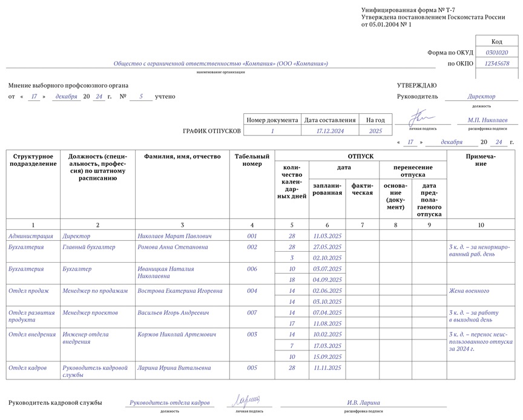
Task: Click the employee name Николаев Марат Павлович
Action: tap(174, 236)
